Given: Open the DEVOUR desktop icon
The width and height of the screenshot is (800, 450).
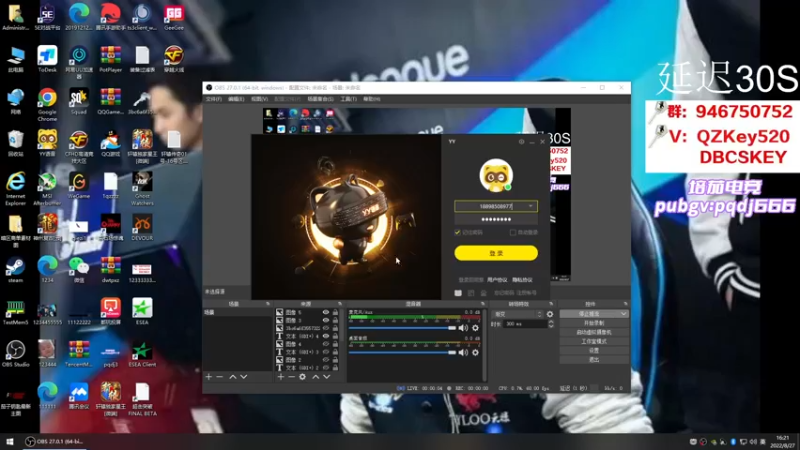Looking at the screenshot, I should coord(142,228).
